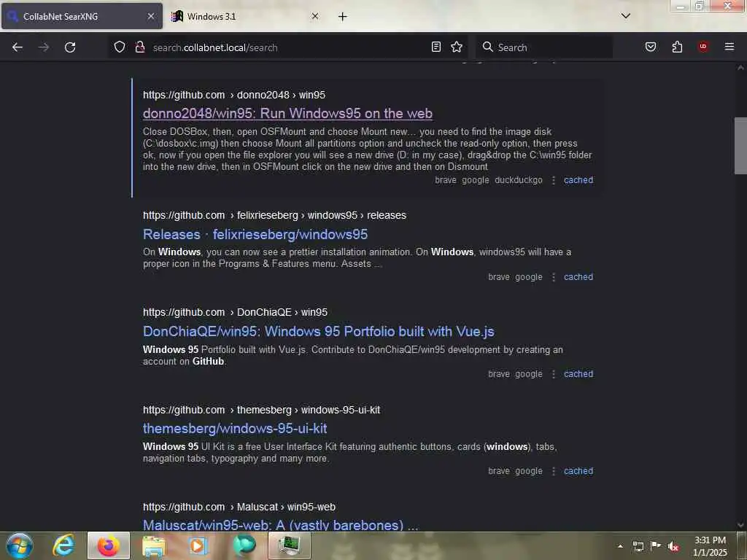Viewport: 747px width, 560px height.
Task: Open Releases felixrieseberg/windows95 link
Action: click(255, 234)
